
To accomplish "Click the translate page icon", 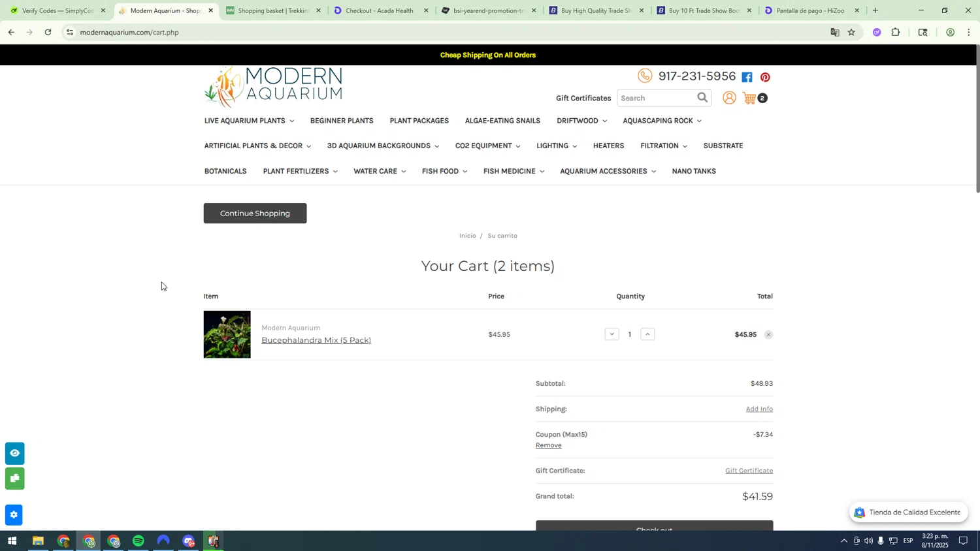I will pyautogui.click(x=834, y=32).
